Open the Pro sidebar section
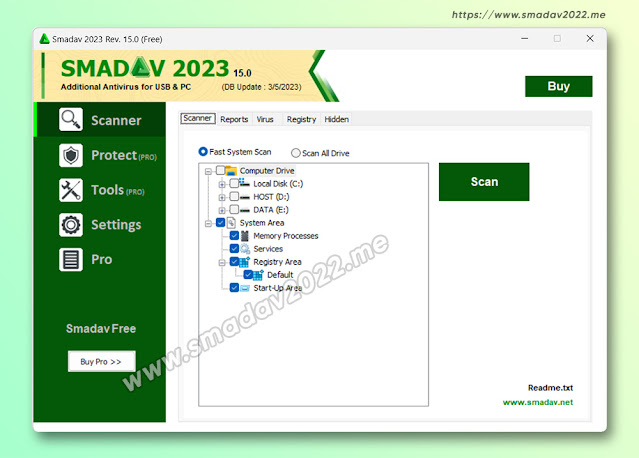The width and height of the screenshot is (639, 458). (x=100, y=259)
